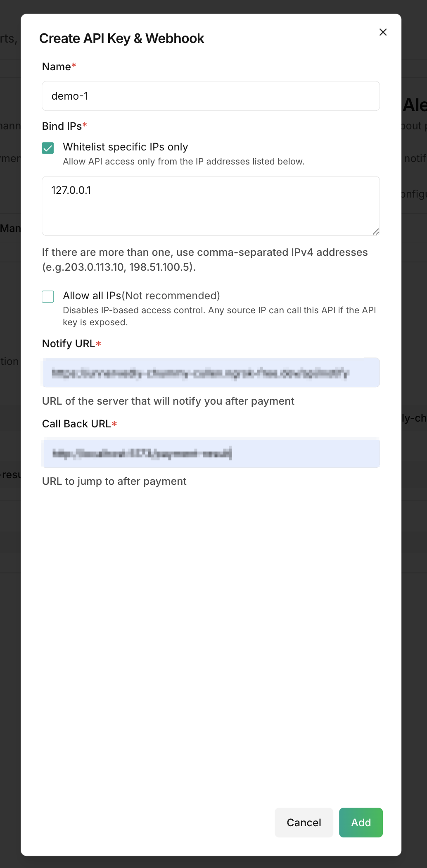Click the Cancel button
Image resolution: width=427 pixels, height=868 pixels.
click(x=304, y=823)
